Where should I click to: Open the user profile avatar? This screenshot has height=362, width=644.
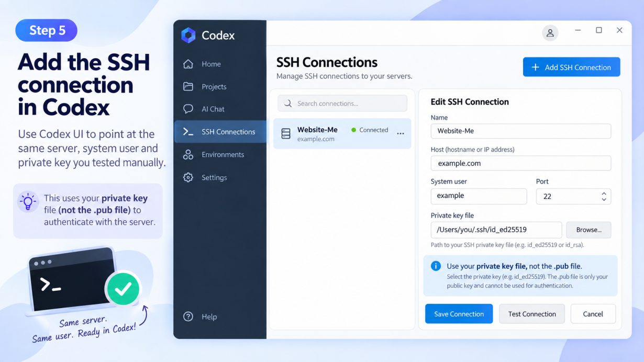550,33
